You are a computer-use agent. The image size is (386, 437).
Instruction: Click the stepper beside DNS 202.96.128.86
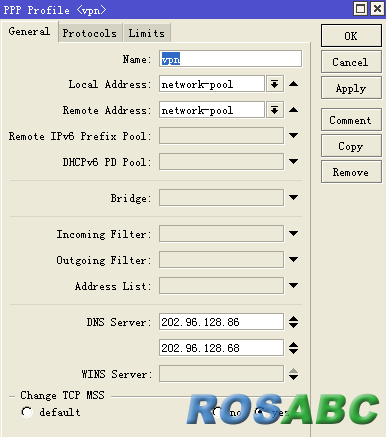pyautogui.click(x=293, y=322)
